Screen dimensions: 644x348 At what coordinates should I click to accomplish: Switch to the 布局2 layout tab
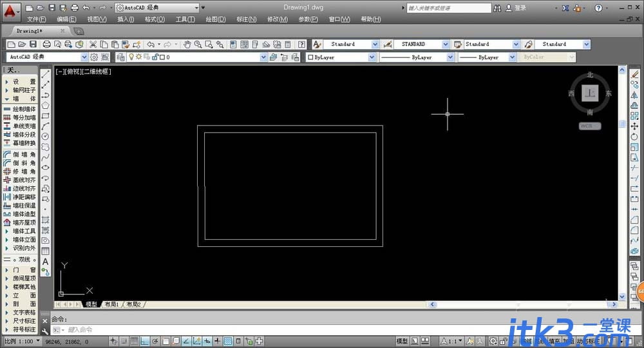point(133,304)
